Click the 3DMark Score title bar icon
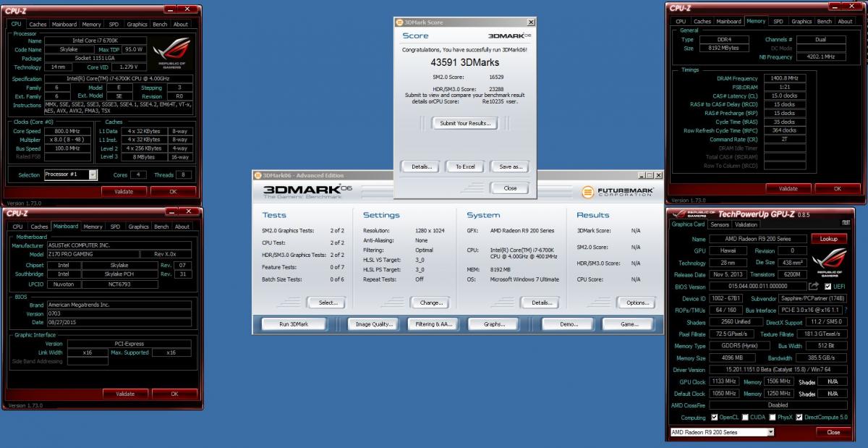Screen dimensions: 868x448 coord(400,22)
